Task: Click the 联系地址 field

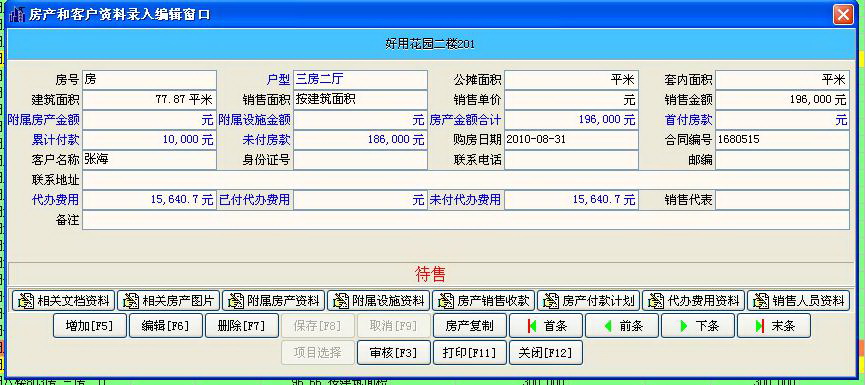Action: click(466, 180)
